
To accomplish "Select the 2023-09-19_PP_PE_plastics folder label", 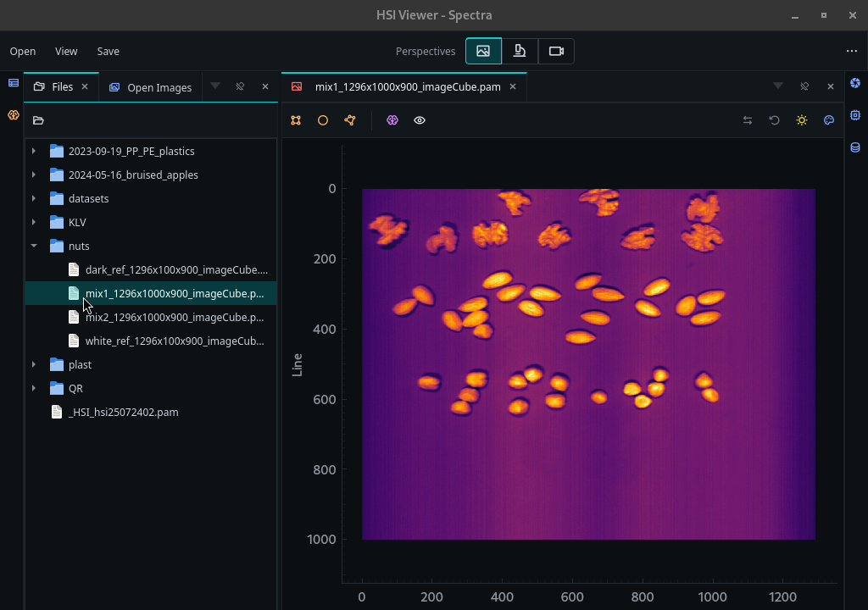I will tap(131, 151).
